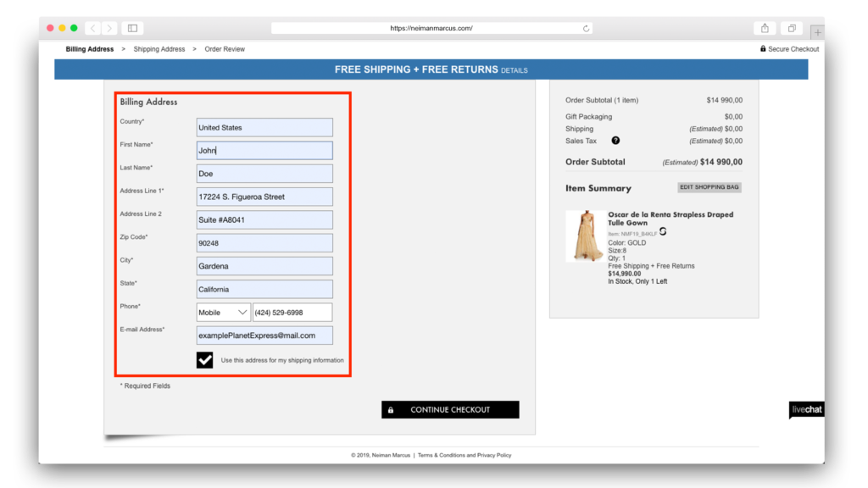The width and height of the screenshot is (868, 488).
Task: Click the 'Free Shipping + Free Returns' item text
Action: [x=651, y=266]
